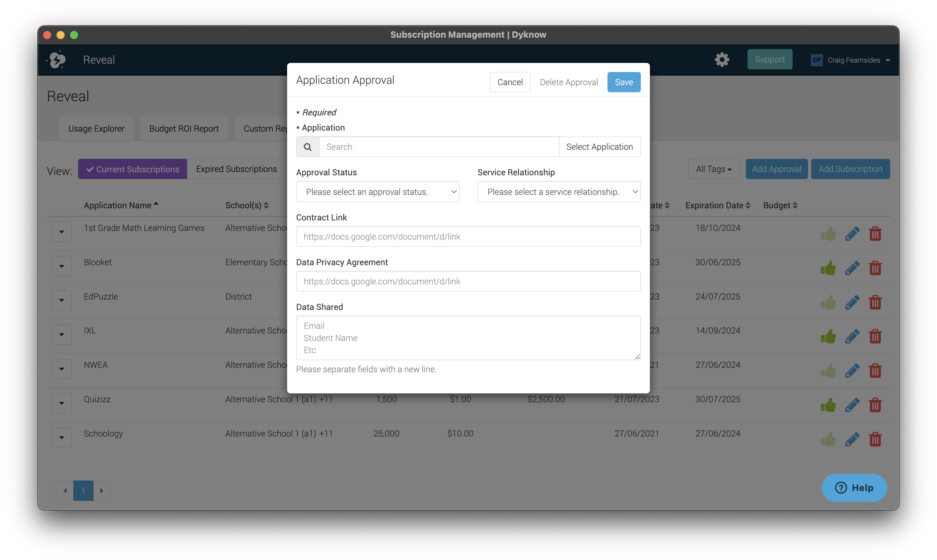Click Delete Approval in the dialog
Screen dimensions: 937x560
coord(569,82)
